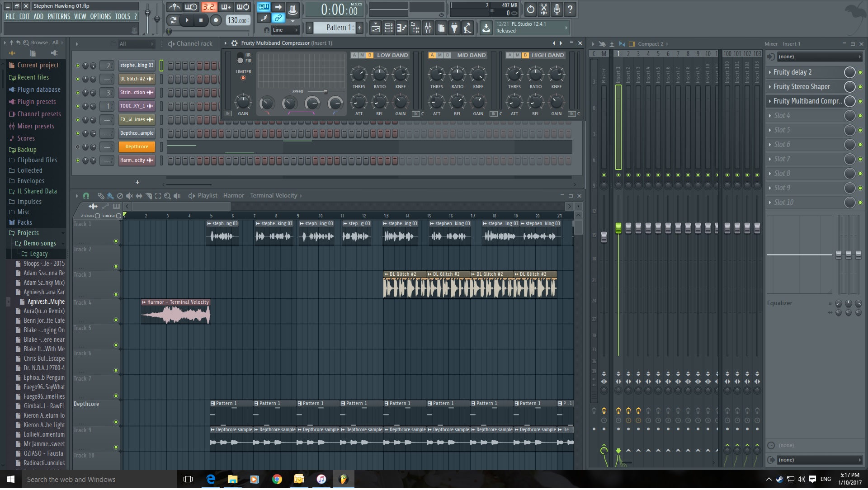Open the Line snap dropdown
Viewport: 868px width, 490px height.
[286, 30]
